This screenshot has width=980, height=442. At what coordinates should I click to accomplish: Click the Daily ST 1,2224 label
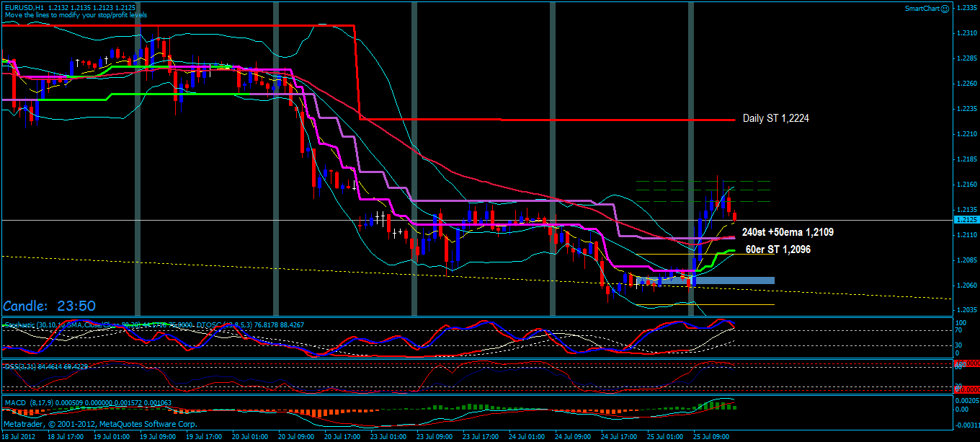[775, 118]
